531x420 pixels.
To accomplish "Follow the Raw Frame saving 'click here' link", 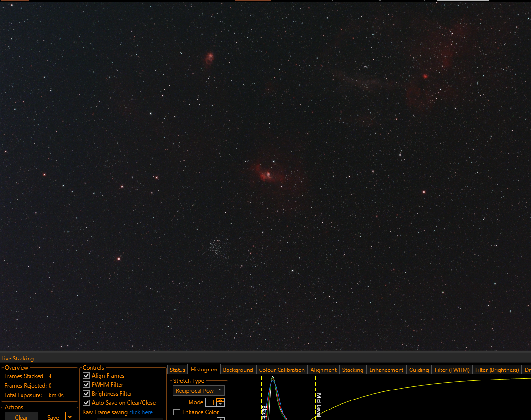I will [141, 412].
